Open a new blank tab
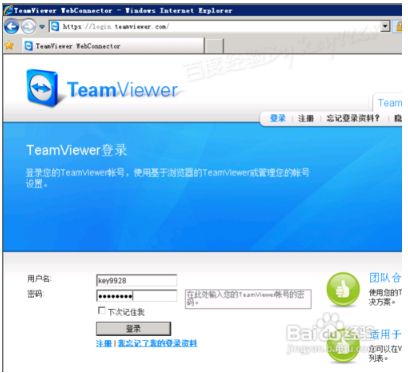 [x=214, y=46]
